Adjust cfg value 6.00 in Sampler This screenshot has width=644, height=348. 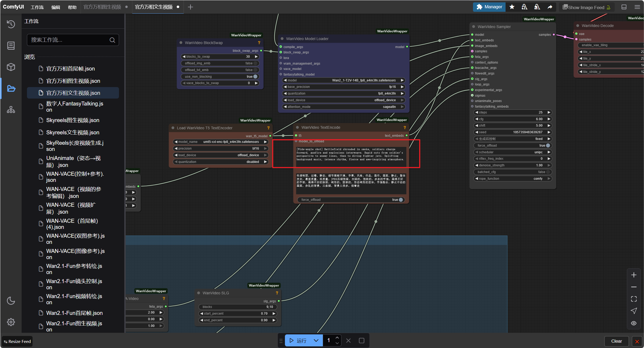tap(512, 119)
